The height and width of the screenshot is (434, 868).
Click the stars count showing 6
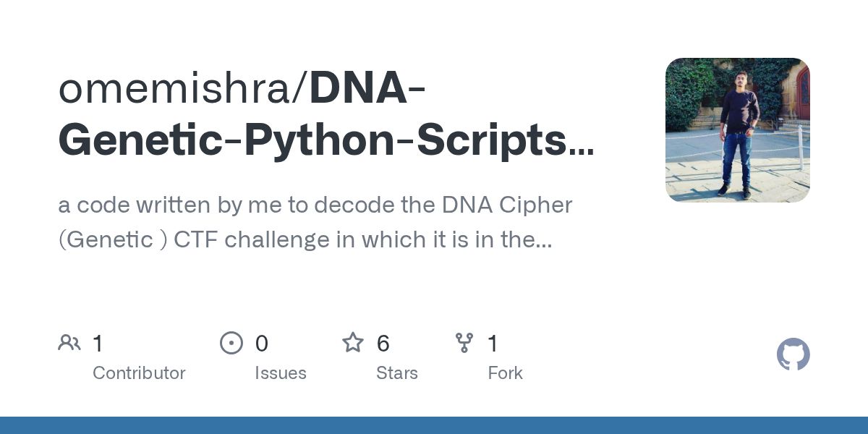click(383, 344)
